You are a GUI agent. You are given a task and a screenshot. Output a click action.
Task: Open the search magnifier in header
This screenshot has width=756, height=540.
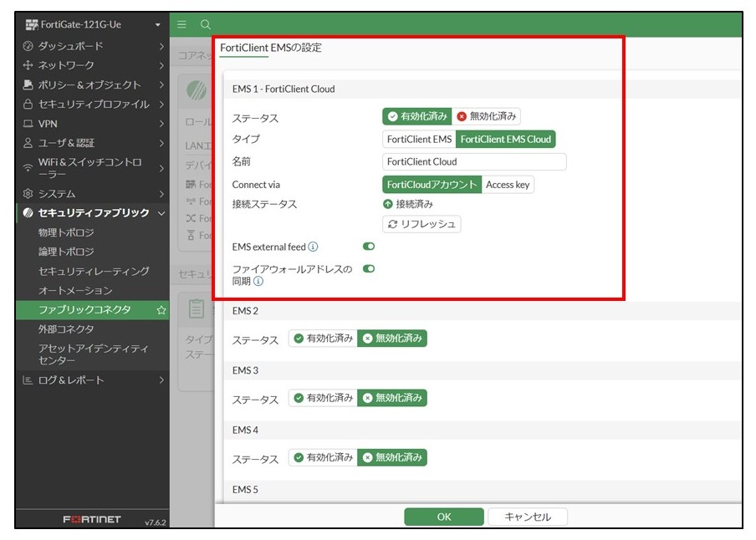coord(206,24)
